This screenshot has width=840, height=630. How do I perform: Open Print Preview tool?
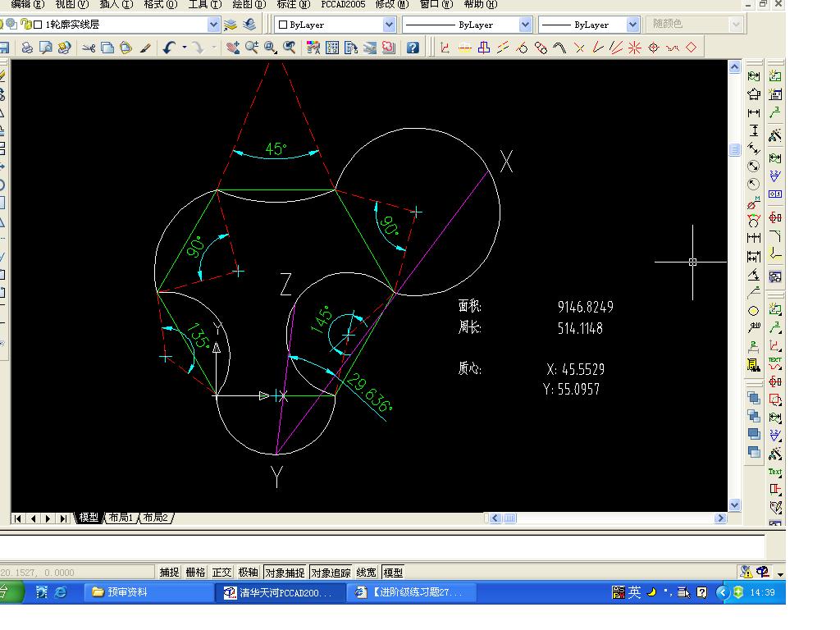click(x=46, y=48)
